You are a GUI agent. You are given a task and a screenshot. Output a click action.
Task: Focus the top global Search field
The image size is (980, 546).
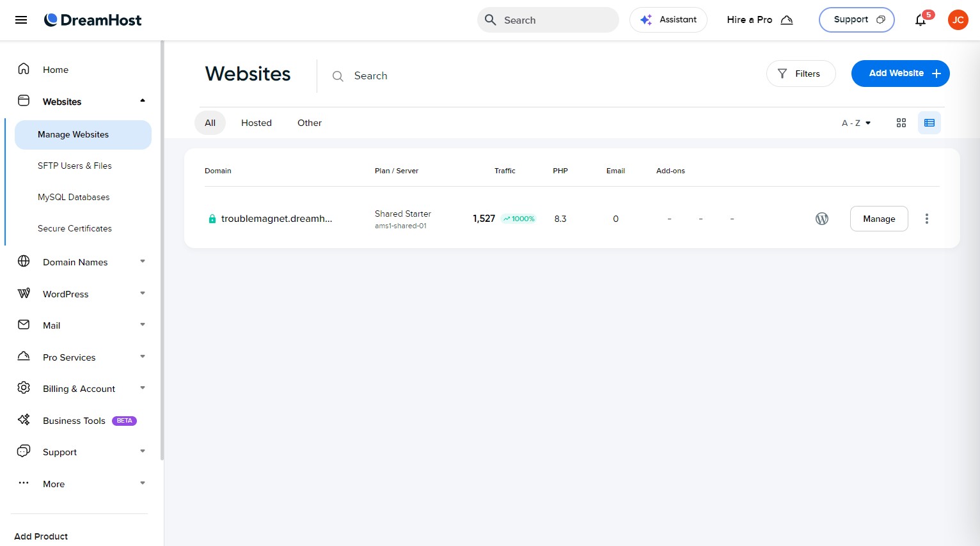point(548,20)
